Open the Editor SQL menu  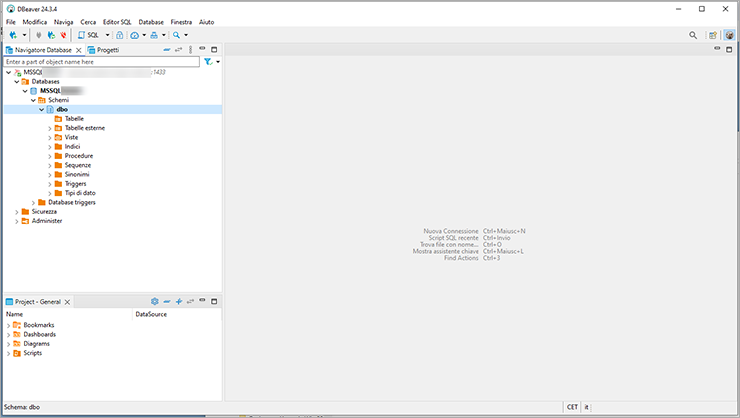[117, 22]
